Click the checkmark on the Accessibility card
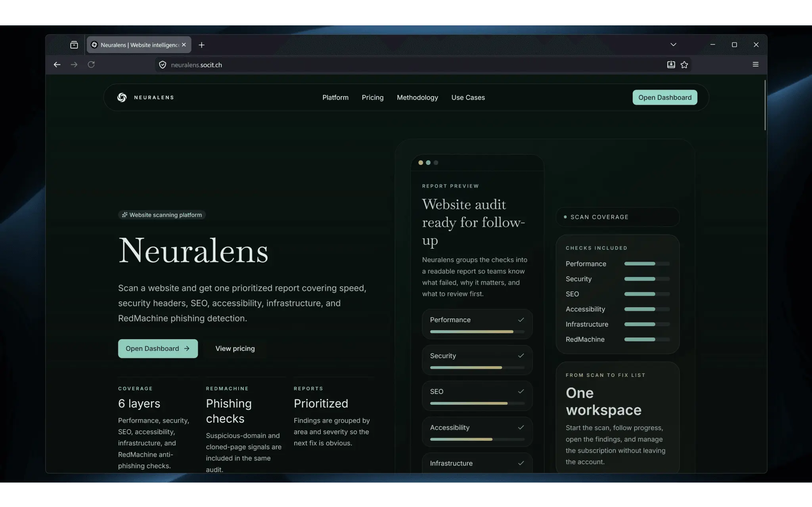Image resolution: width=812 pixels, height=507 pixels. point(521,427)
